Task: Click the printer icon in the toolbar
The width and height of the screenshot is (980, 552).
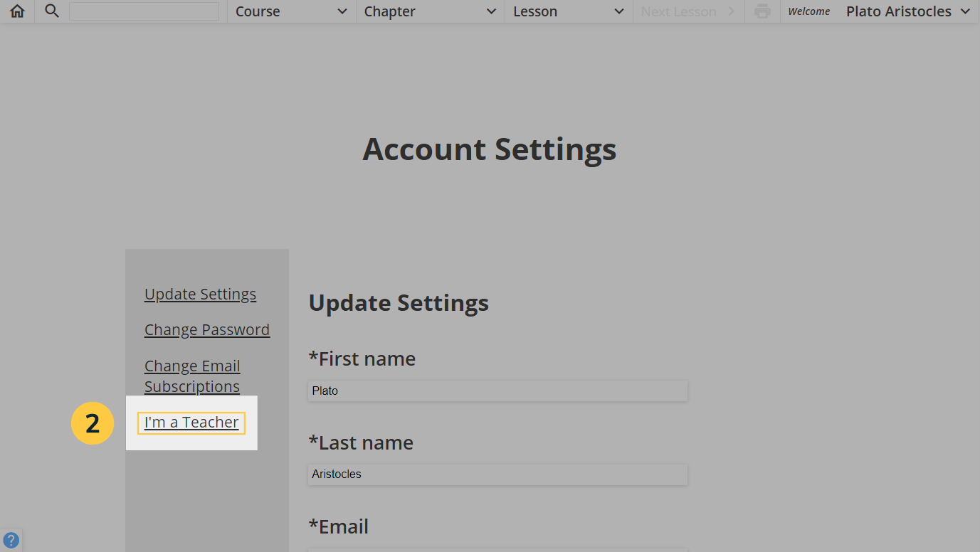Action: [x=762, y=11]
